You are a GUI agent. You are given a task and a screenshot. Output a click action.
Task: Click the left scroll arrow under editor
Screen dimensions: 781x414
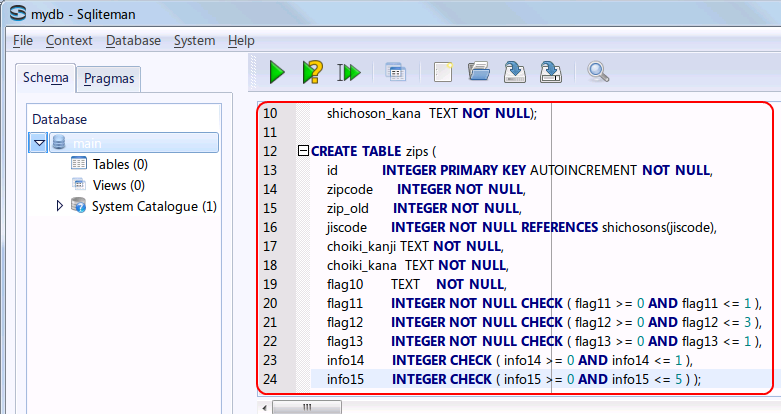[266, 407]
